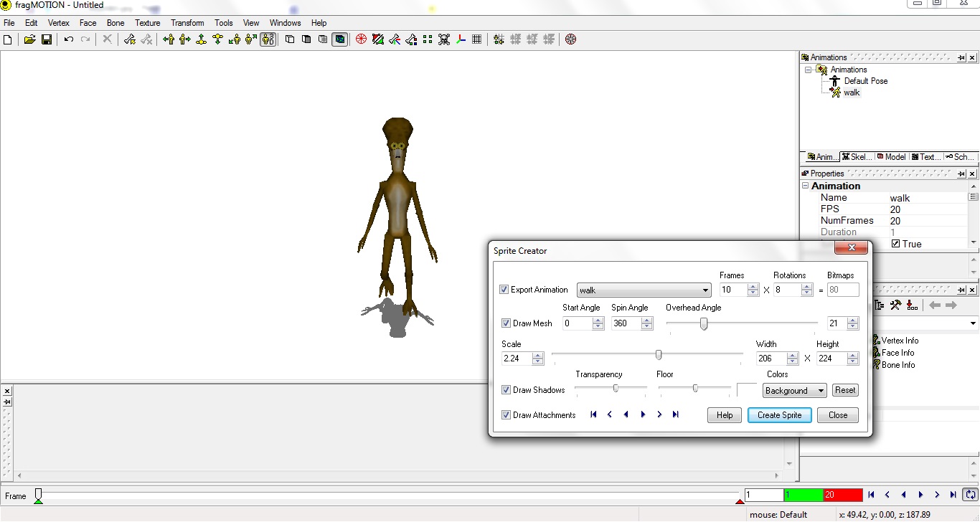This screenshot has height=522, width=980.
Task: Uncheck the Export Animation checkbox
Action: point(504,290)
